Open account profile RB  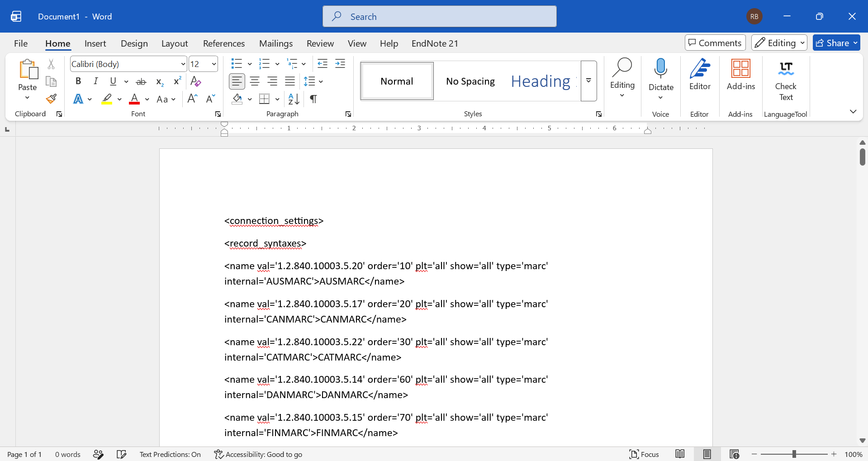click(754, 16)
